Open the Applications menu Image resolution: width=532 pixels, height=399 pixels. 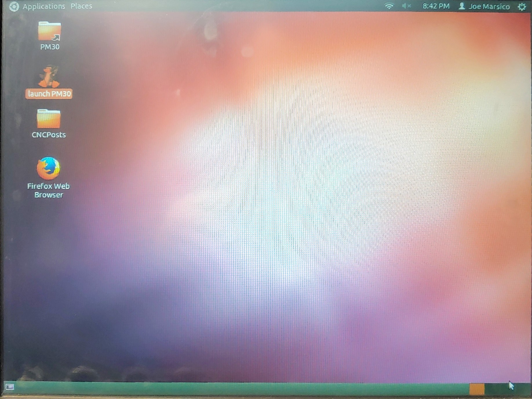[44, 6]
